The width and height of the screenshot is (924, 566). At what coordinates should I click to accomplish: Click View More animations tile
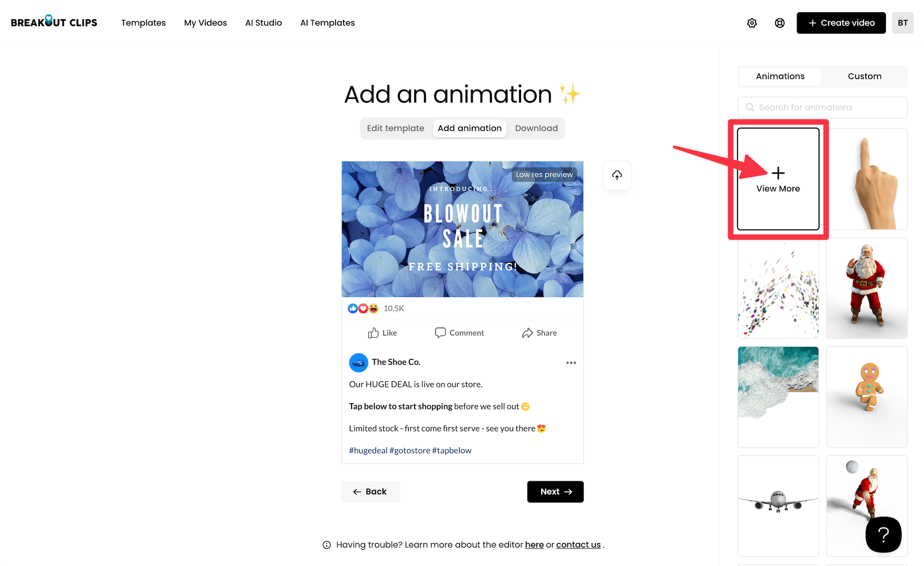point(778,180)
